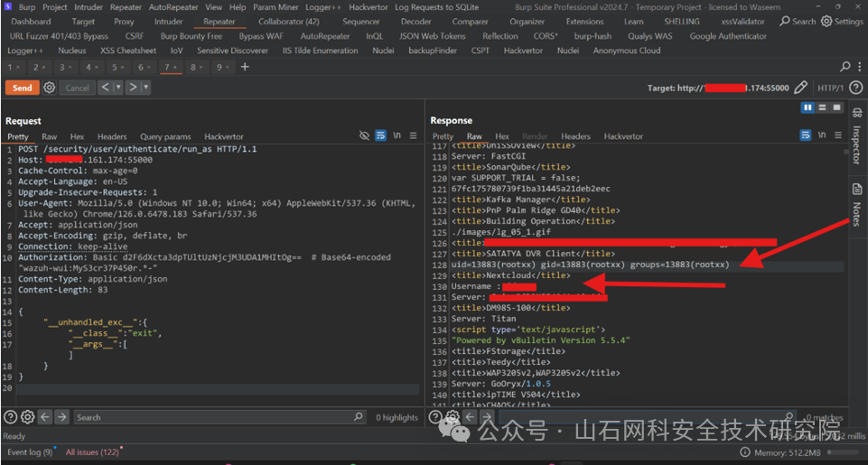868x465 pixels.
Task: Click the memory info icon in the status bar
Action: [x=745, y=452]
